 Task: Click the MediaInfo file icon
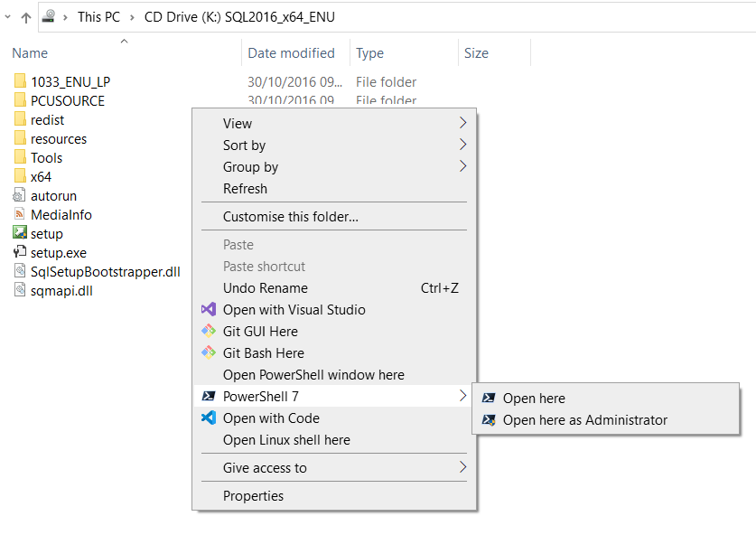[21, 214]
